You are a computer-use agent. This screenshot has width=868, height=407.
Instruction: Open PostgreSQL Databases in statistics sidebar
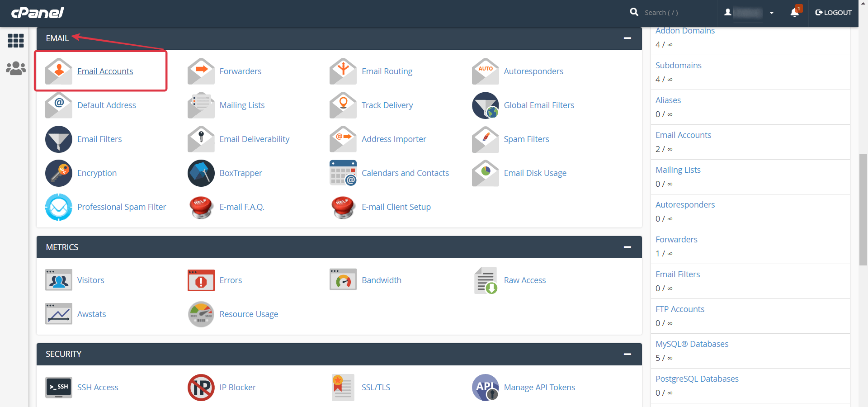tap(697, 379)
